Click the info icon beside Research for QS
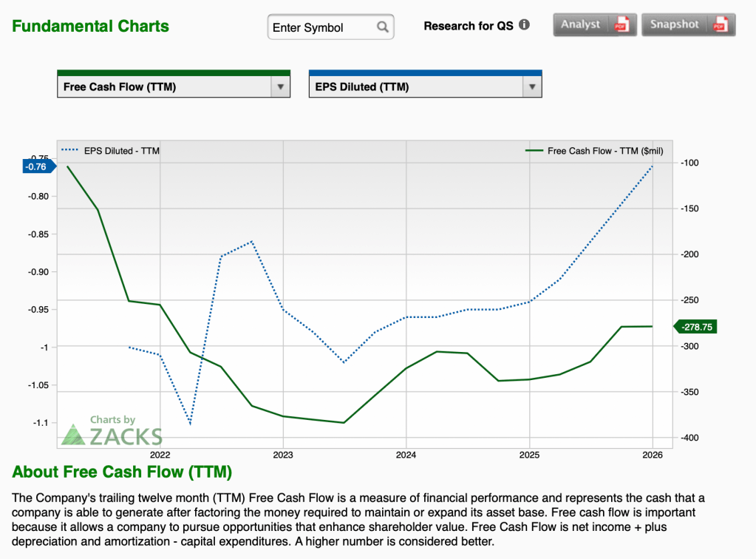This screenshot has width=756, height=559. pos(524,25)
